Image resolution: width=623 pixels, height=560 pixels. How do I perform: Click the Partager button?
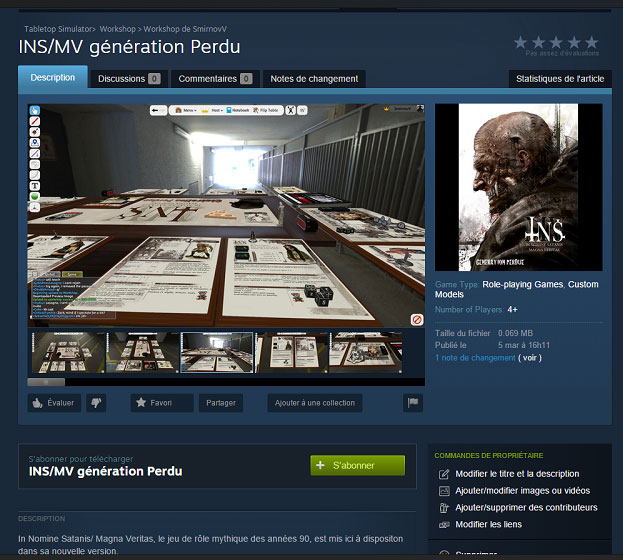221,403
